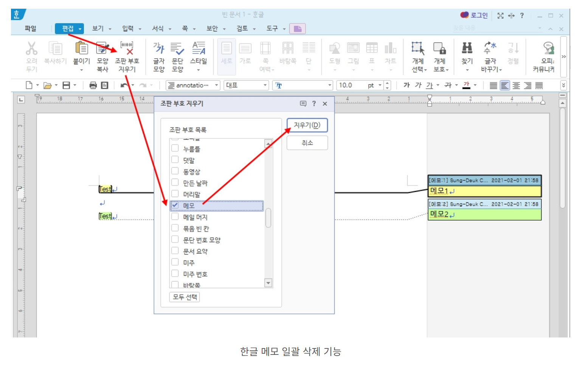Viewport: 588px width, 370px height.
Task: Open the 파일 menu
Action: tap(30, 28)
